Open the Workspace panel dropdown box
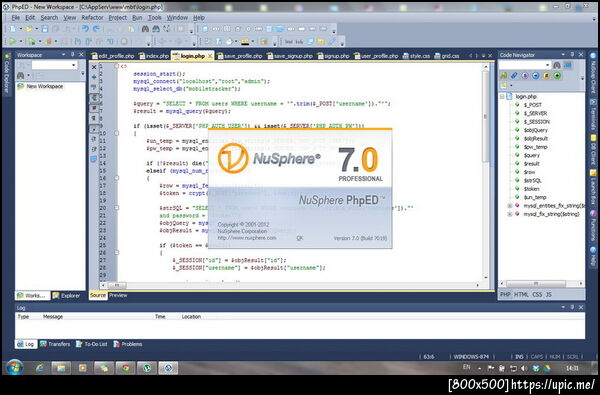600x395 pixels. [54, 65]
